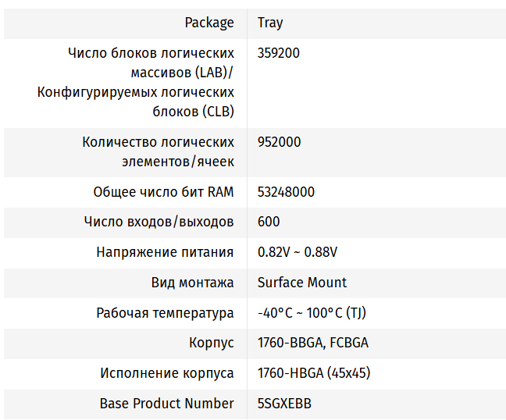
Task: Select the 600 inputs/outputs value
Action: (x=269, y=222)
